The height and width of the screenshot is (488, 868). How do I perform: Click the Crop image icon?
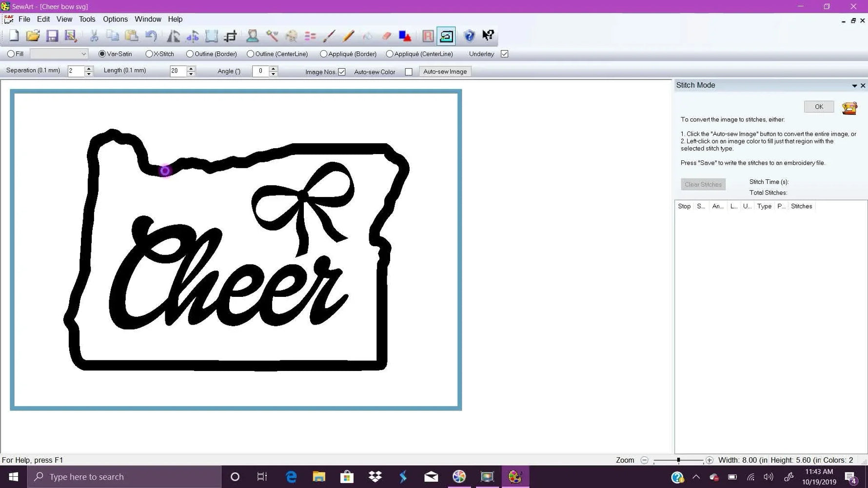231,36
